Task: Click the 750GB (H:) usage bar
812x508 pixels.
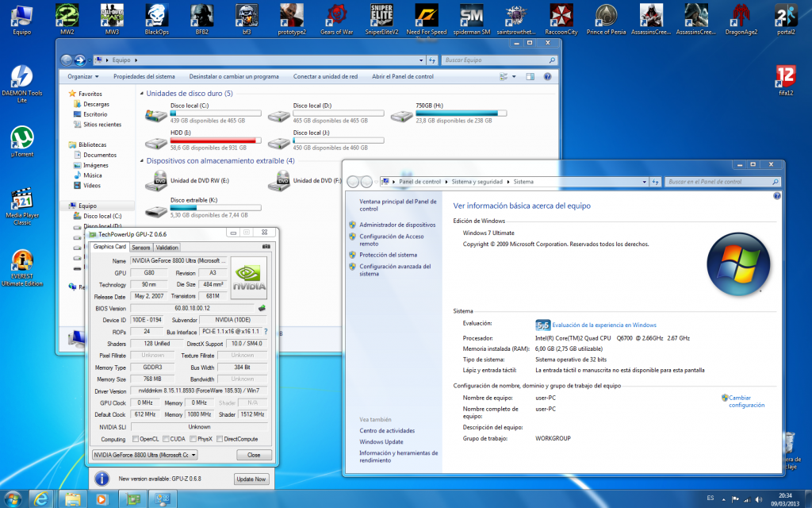Action: (x=461, y=113)
